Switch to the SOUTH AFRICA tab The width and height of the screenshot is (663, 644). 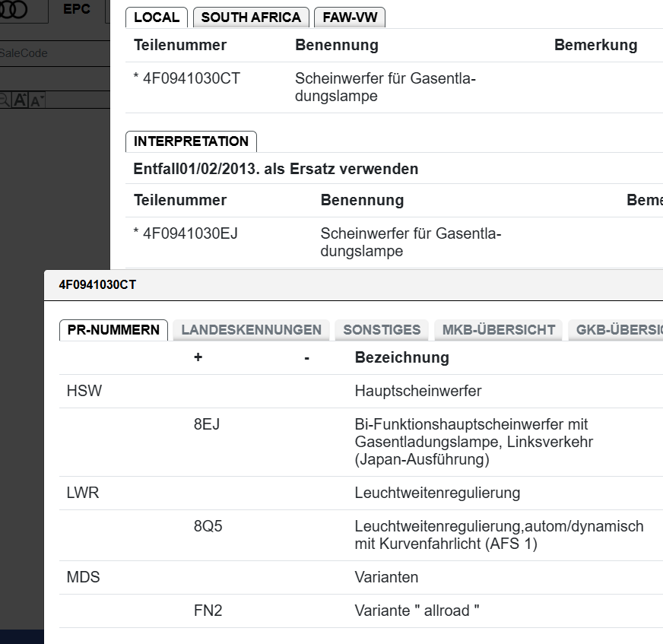coord(251,17)
